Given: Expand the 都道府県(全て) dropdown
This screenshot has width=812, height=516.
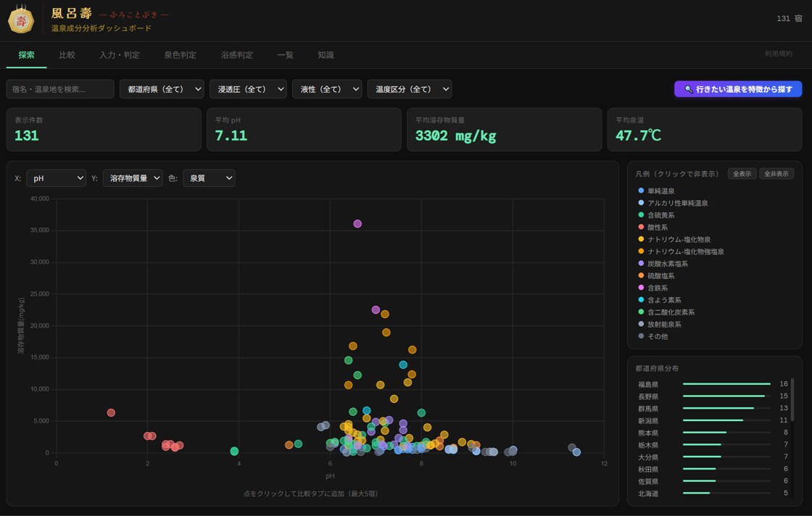Looking at the screenshot, I should click(x=162, y=89).
